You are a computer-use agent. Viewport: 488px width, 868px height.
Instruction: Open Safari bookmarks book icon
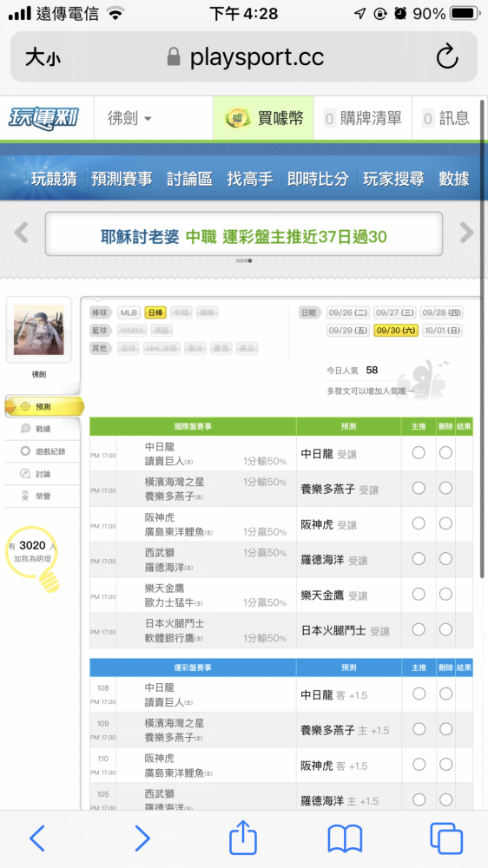tap(345, 838)
